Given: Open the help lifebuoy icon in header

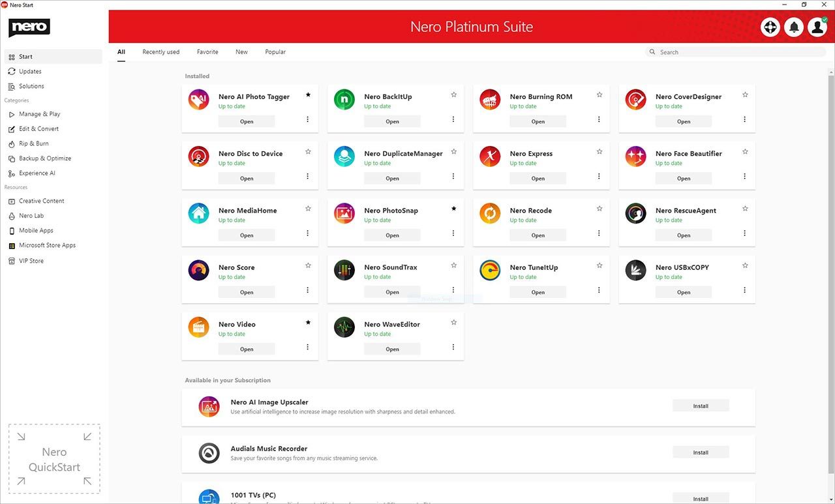Looking at the screenshot, I should coord(770,27).
